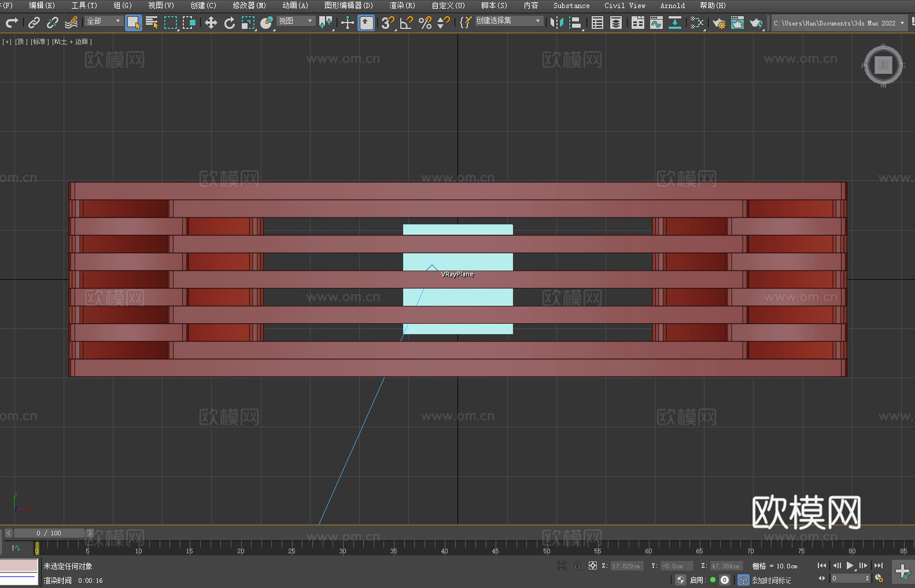This screenshot has width=915, height=588.
Task: Click the pink MAXScript listener swatch
Action: tap(19, 565)
